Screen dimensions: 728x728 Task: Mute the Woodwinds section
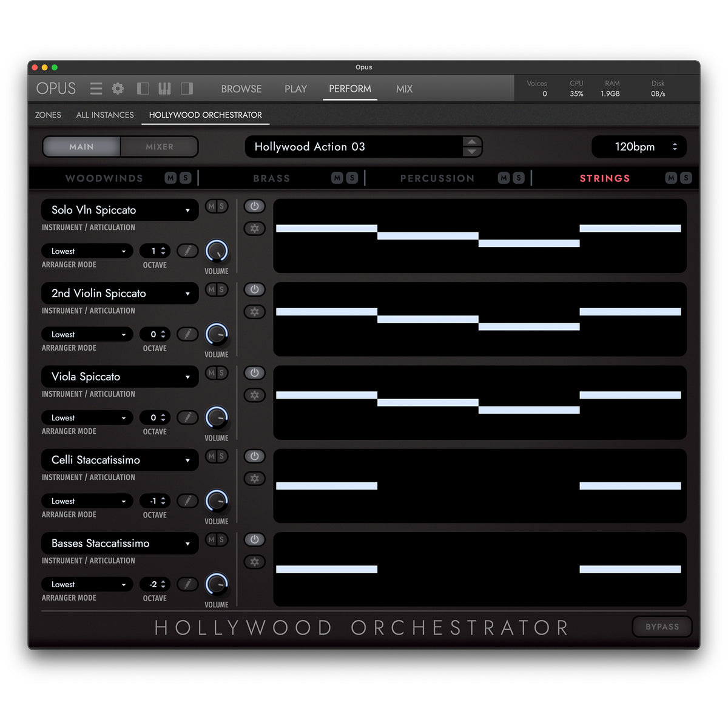pyautogui.click(x=170, y=178)
